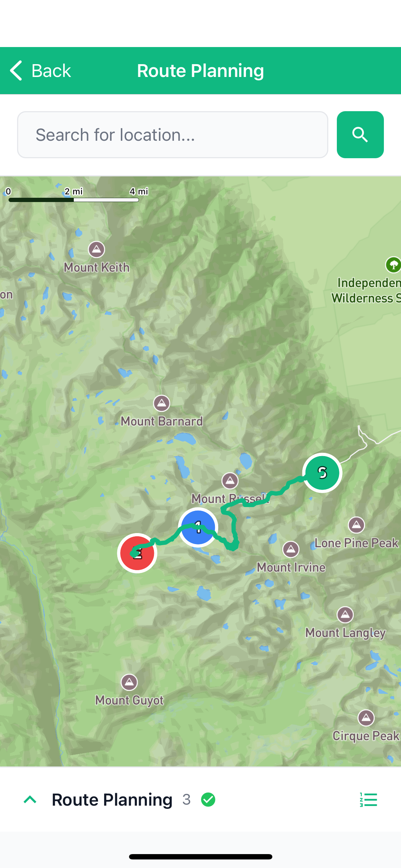Click the Cirque Peak mountain icon
The height and width of the screenshot is (868, 401).
pyautogui.click(x=366, y=718)
